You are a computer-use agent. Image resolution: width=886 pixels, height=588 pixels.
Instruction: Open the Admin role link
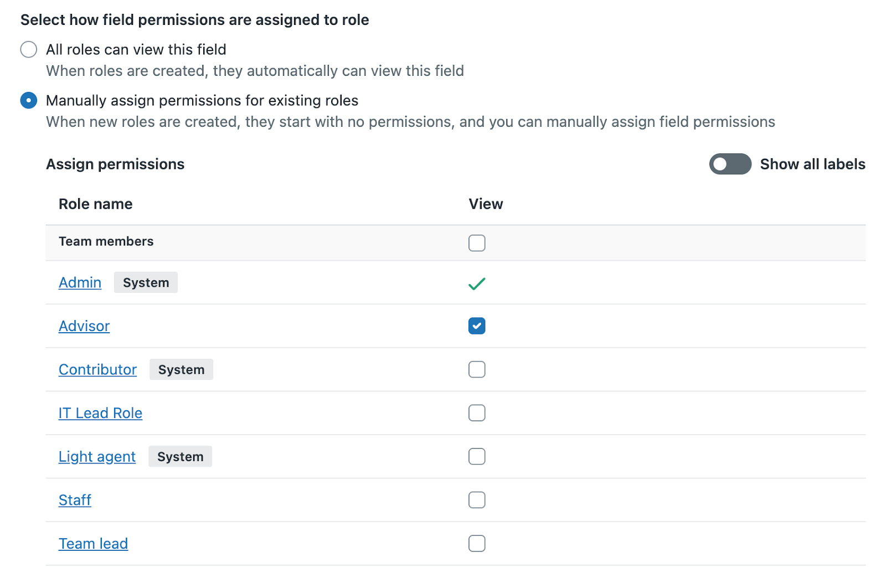(80, 282)
